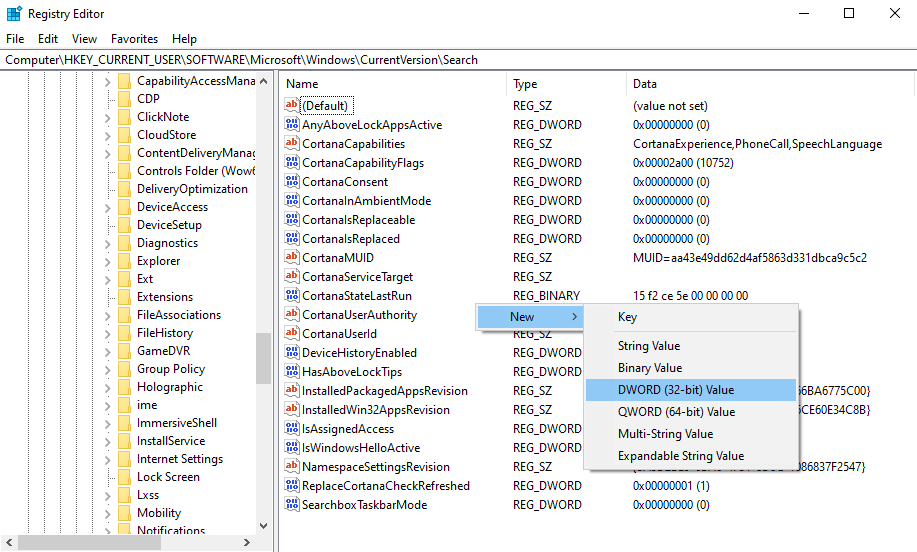Expand the CloudStore key arrow

[x=108, y=136]
